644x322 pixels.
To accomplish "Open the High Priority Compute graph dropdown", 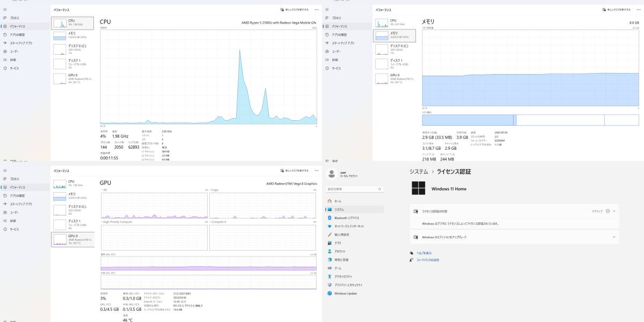I will (x=102, y=222).
